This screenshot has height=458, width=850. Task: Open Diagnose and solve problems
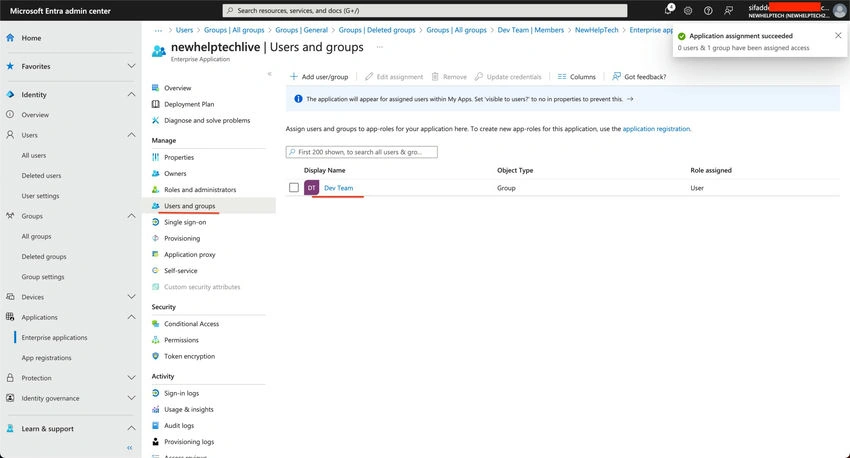click(209, 120)
